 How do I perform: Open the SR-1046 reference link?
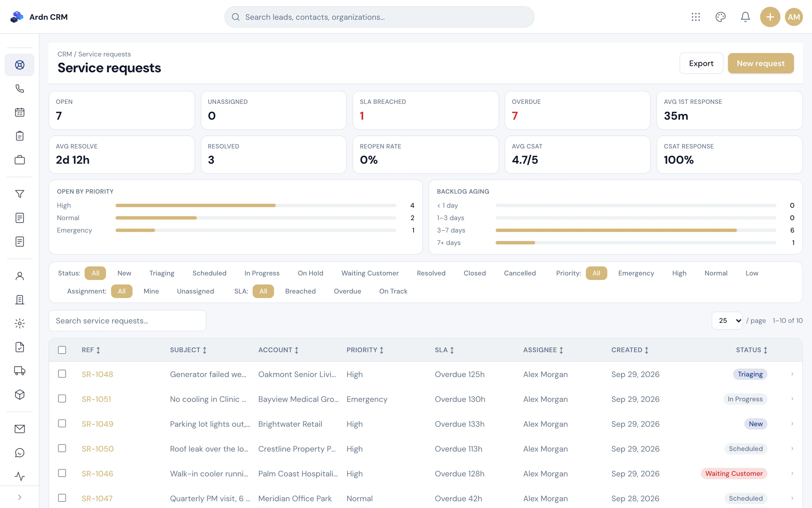click(x=97, y=474)
